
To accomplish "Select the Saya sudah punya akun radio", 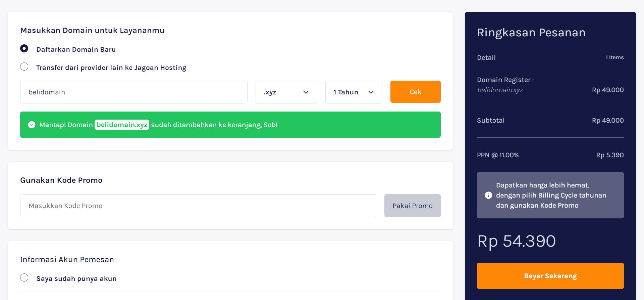I will point(24,278).
